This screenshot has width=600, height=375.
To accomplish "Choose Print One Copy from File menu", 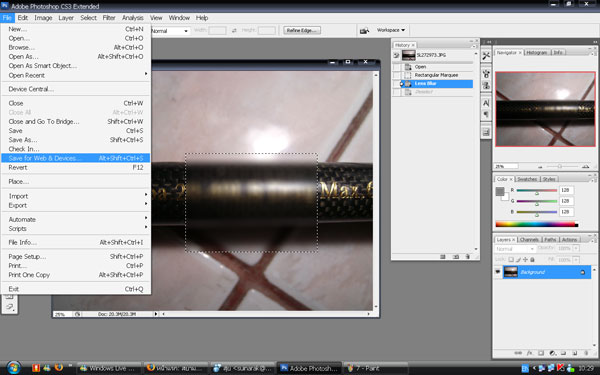I will click(75, 275).
